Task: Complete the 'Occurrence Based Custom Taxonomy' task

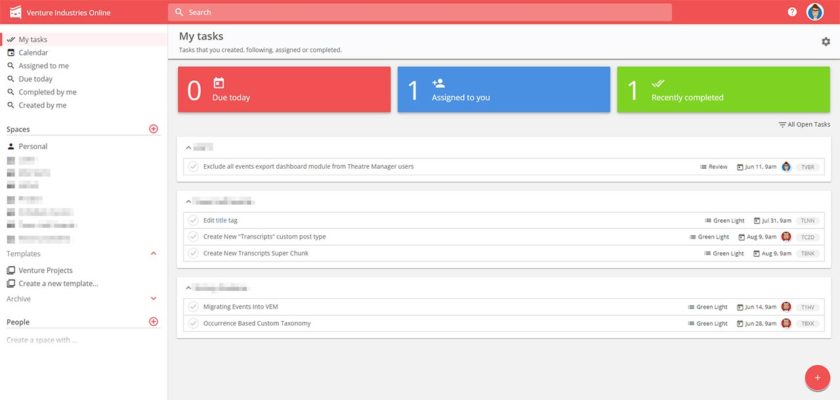Action: (193, 323)
